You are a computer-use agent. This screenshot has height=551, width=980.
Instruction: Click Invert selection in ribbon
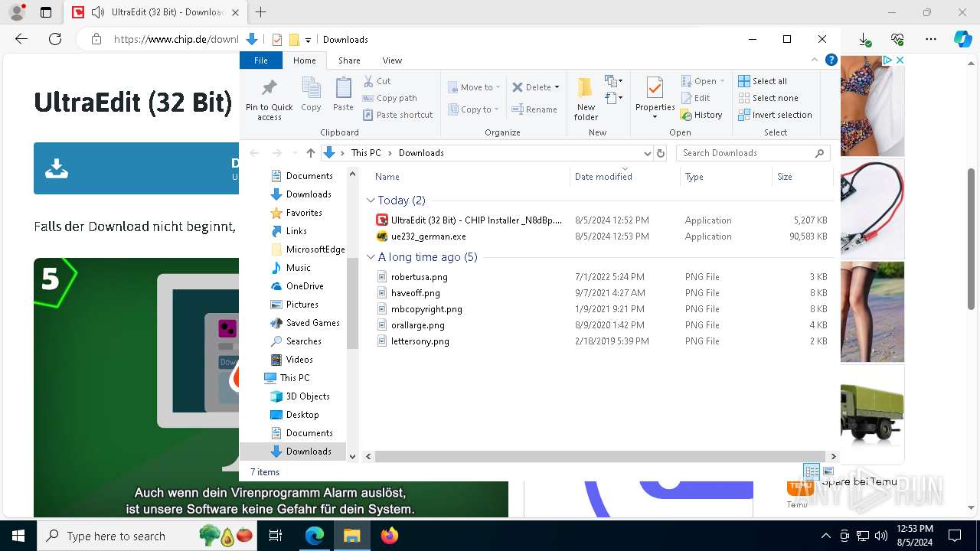click(775, 115)
